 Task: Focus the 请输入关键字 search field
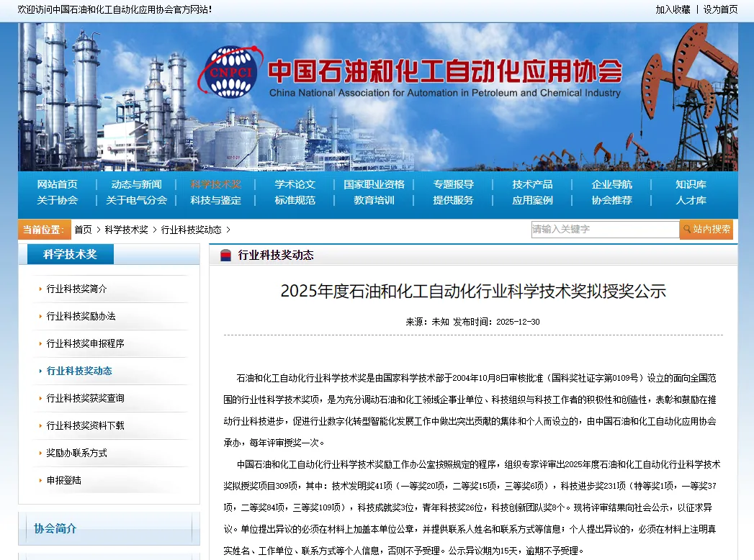click(x=605, y=230)
